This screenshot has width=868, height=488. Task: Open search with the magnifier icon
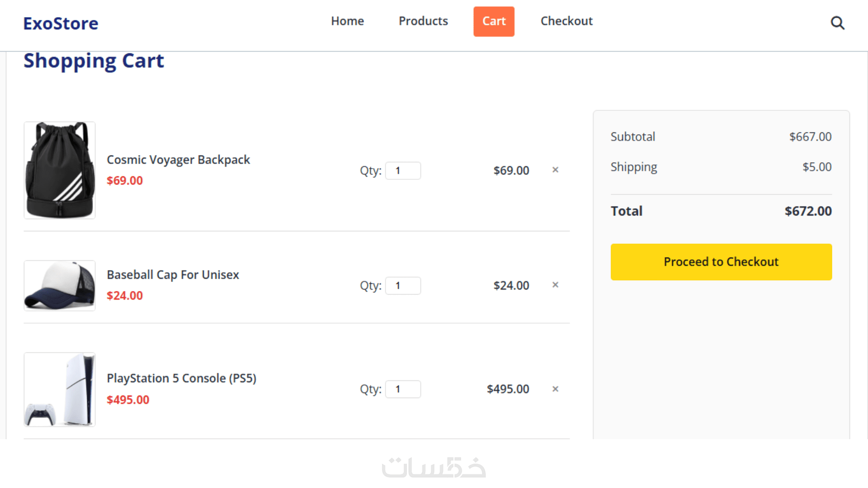pos(837,23)
